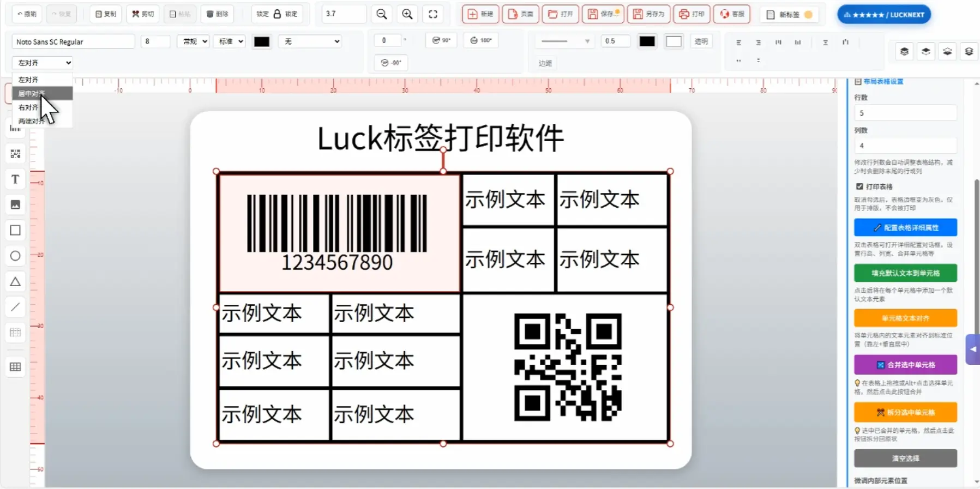
Task: Click the cut (剪切) button
Action: [x=143, y=14]
